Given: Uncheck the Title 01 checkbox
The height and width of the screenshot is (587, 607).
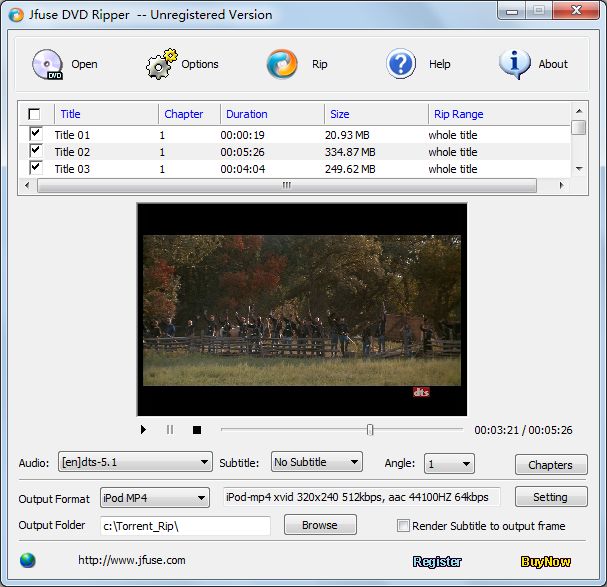Looking at the screenshot, I should [x=35, y=134].
